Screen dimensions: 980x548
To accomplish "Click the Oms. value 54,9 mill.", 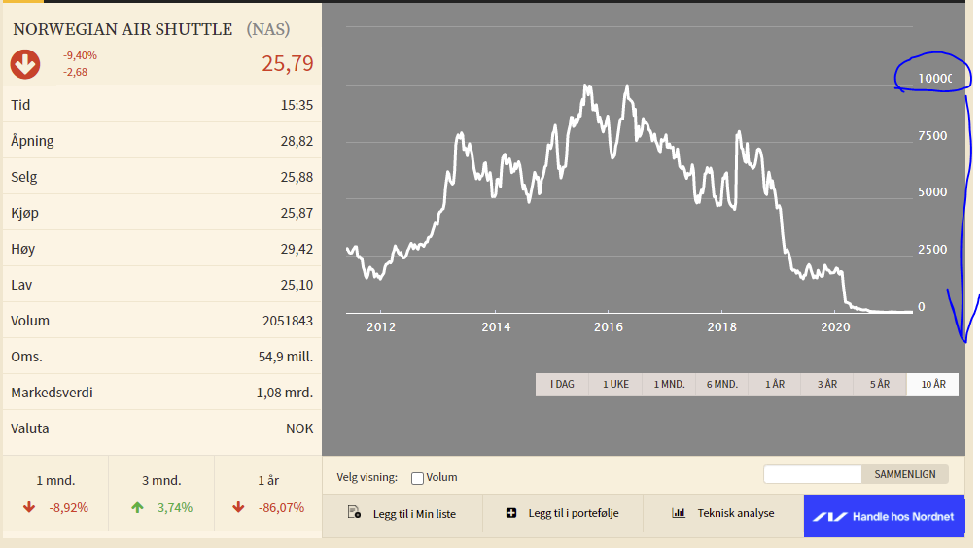I will 286,357.
